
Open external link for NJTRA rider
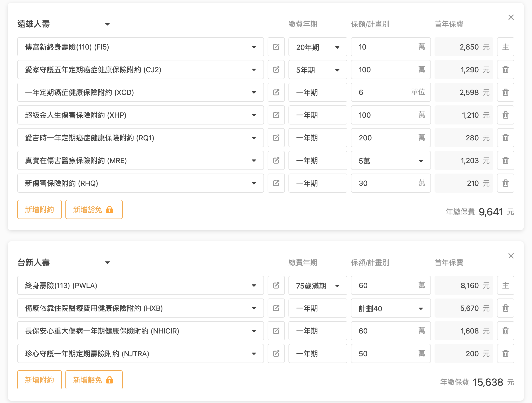pos(276,353)
